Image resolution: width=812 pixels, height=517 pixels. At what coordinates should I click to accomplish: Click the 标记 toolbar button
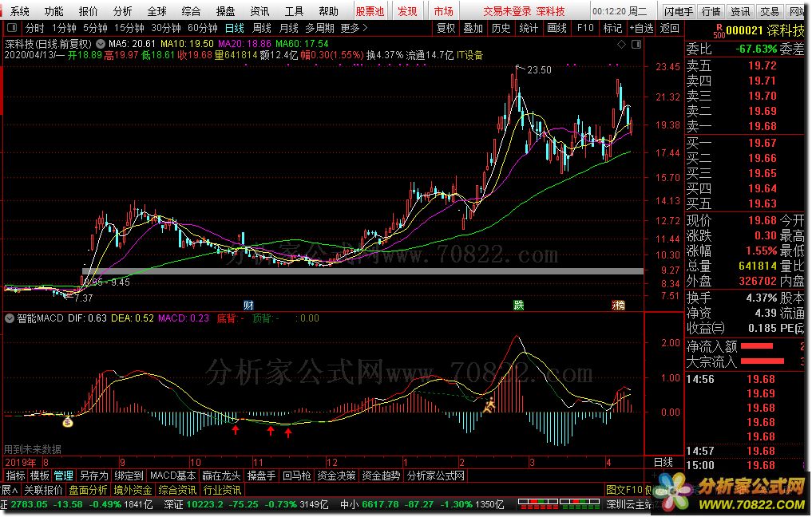612,28
